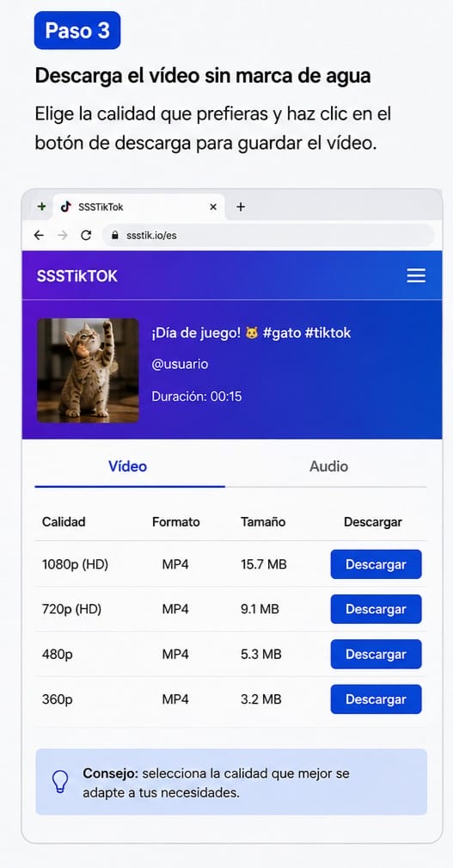Switch to the Vídeo tab
This screenshot has width=453, height=868.
128,466
